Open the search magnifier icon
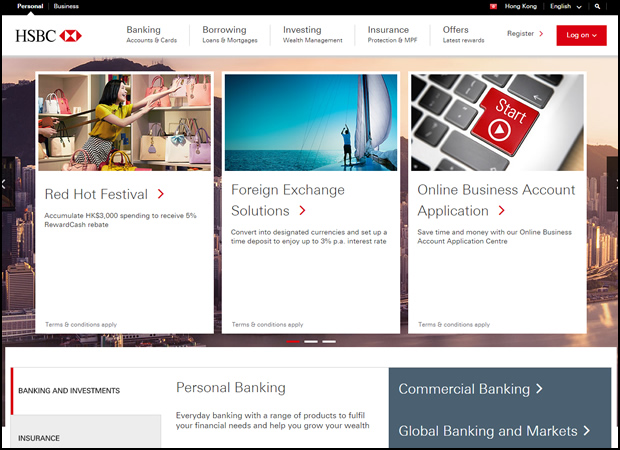 tap(597, 6)
